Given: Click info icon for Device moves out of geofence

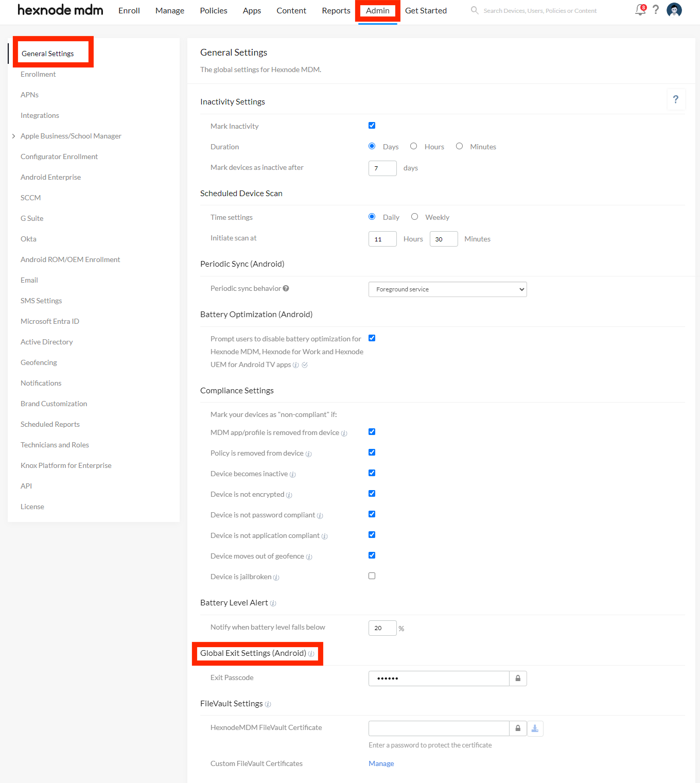Looking at the screenshot, I should (x=309, y=557).
